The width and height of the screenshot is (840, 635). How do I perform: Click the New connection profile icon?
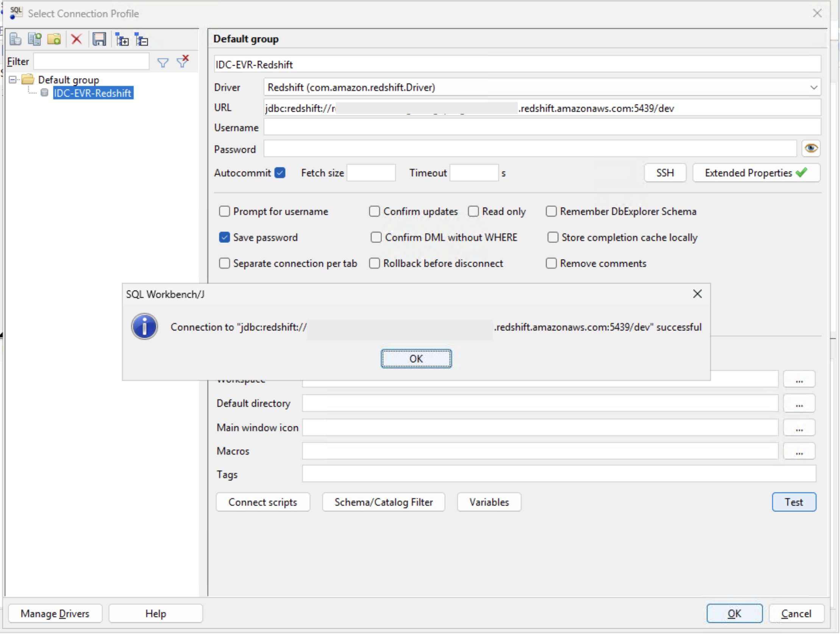[x=16, y=39]
